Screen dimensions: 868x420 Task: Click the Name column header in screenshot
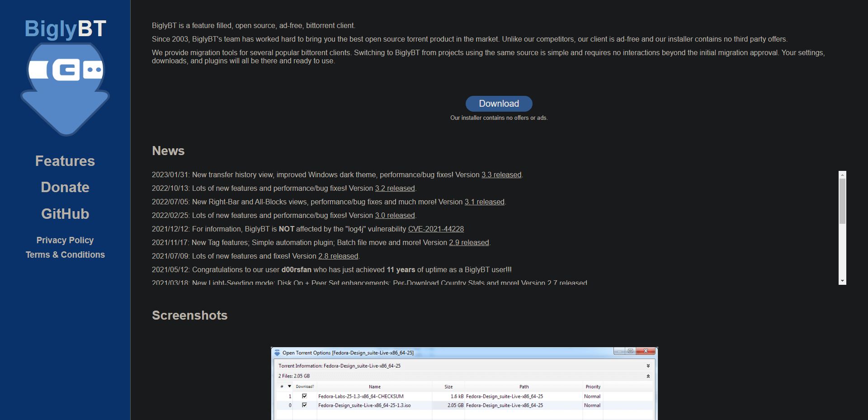coord(375,387)
